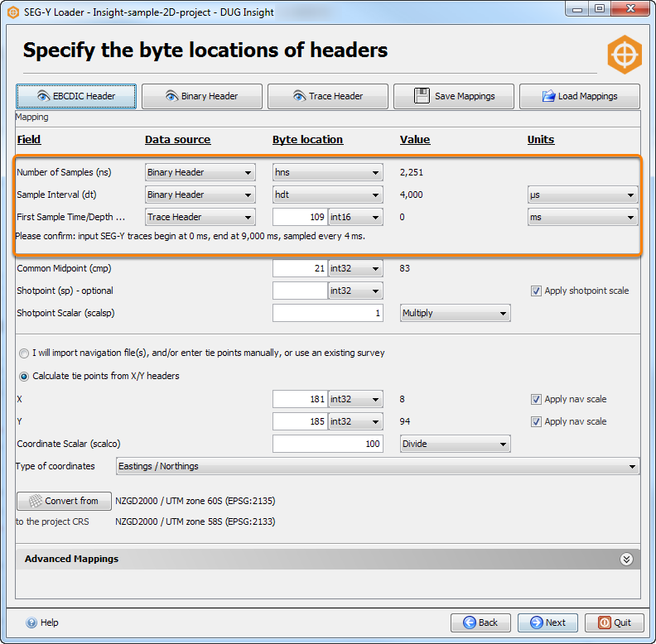Quit the SEG-Y Loader
The image size is (656, 644).
coord(614,623)
